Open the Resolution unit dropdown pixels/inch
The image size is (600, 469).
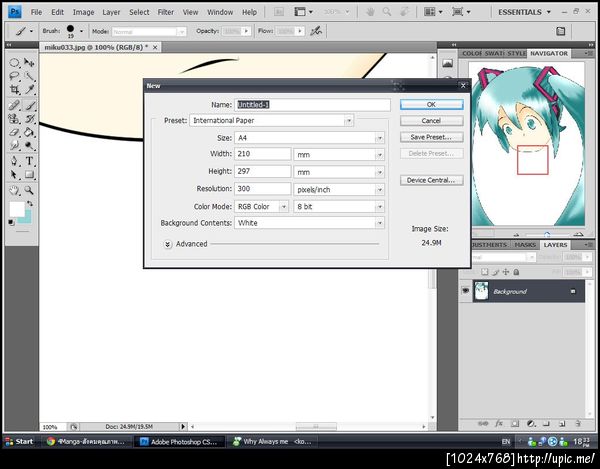(x=339, y=189)
